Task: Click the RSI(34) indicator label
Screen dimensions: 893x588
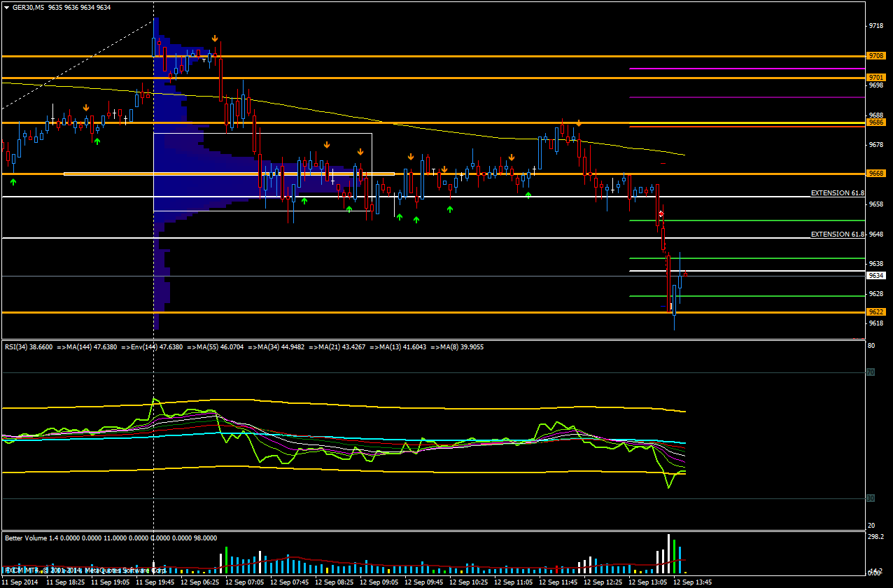Action: point(25,346)
